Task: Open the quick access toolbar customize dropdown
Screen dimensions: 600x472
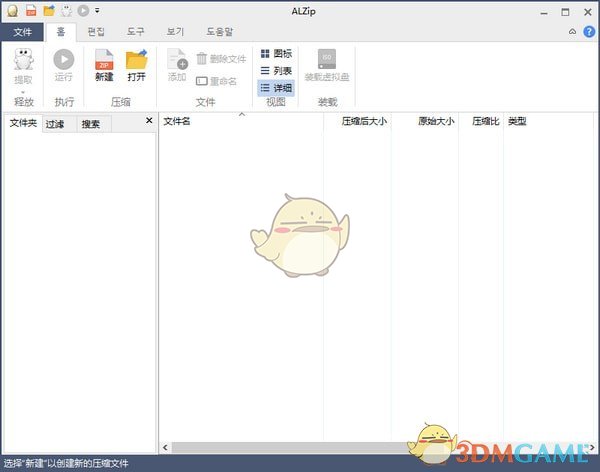Action: 97,11
